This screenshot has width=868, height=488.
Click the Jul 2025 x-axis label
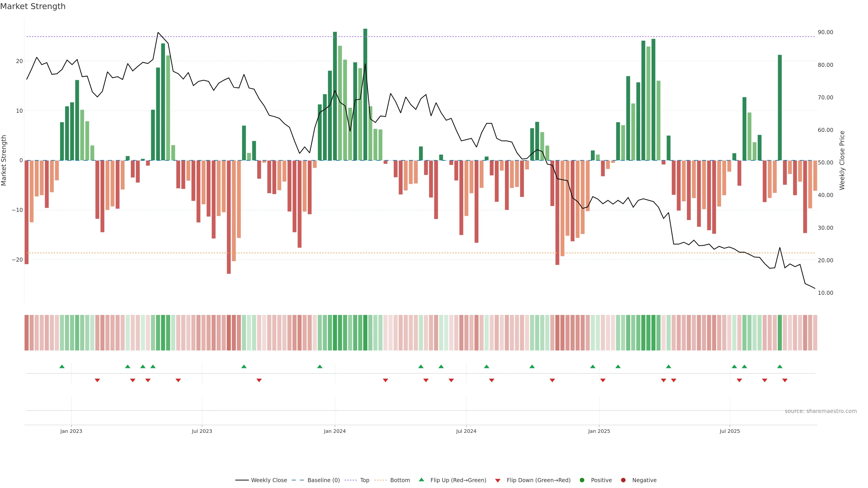tap(729, 431)
